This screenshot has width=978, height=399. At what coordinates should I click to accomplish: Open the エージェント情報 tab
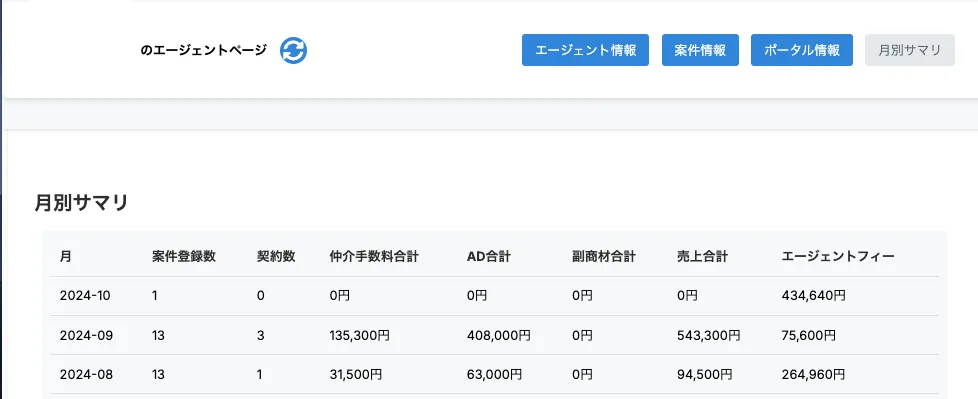(x=585, y=50)
